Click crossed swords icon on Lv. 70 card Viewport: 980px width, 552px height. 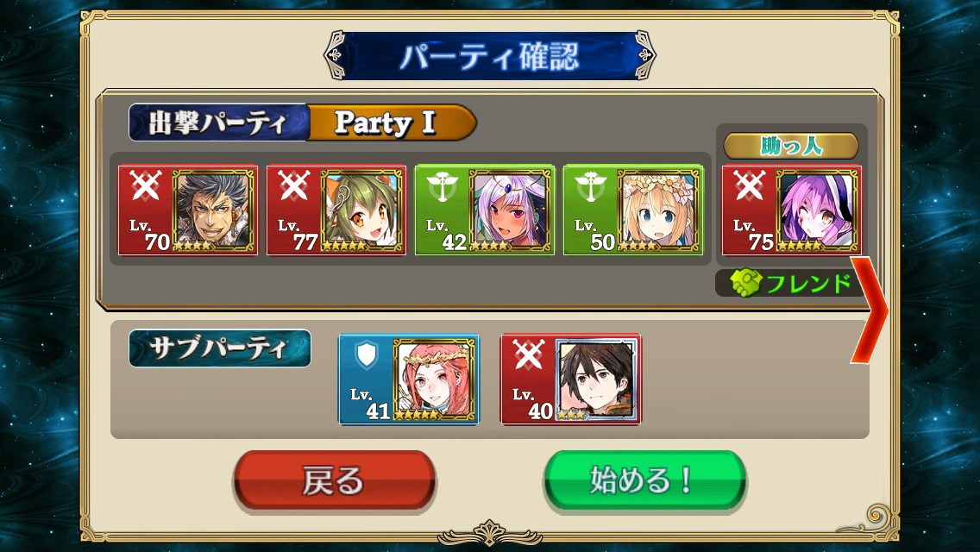tap(146, 185)
